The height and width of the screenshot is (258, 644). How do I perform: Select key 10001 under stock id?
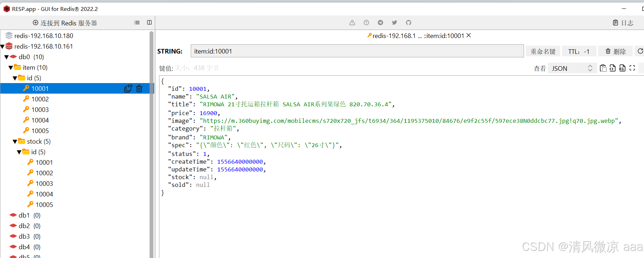44,162
